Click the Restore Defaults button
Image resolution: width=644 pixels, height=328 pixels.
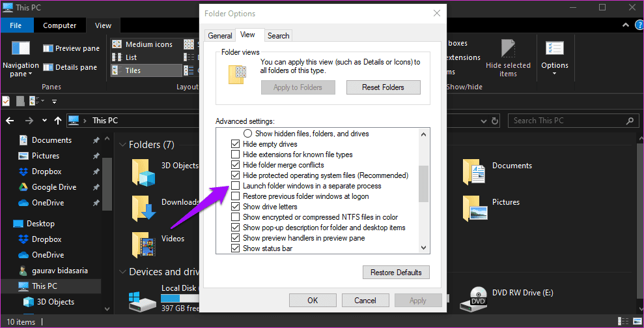point(396,272)
